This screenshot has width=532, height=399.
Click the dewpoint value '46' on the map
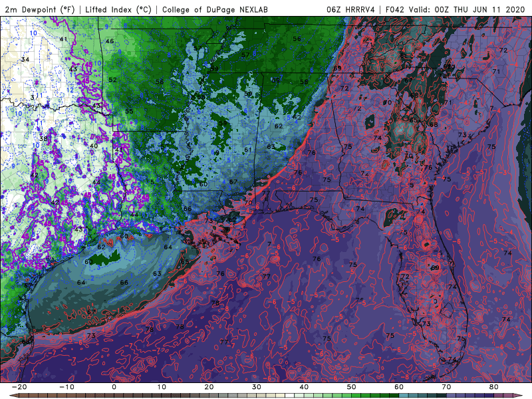click(x=110, y=41)
